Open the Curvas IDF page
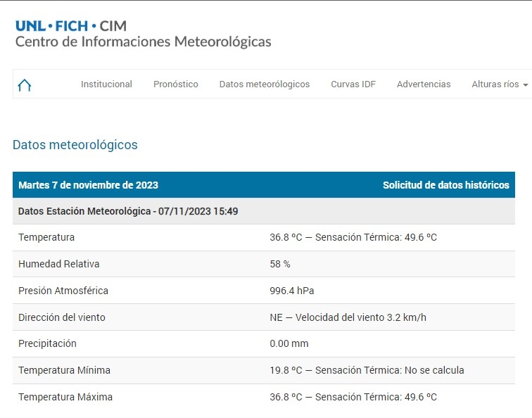Viewport: 532px width, 418px height. coord(353,84)
